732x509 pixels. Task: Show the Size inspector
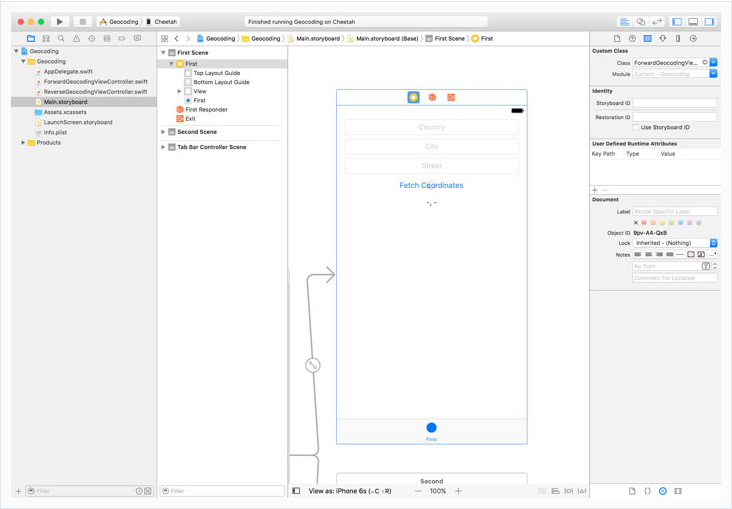click(678, 38)
